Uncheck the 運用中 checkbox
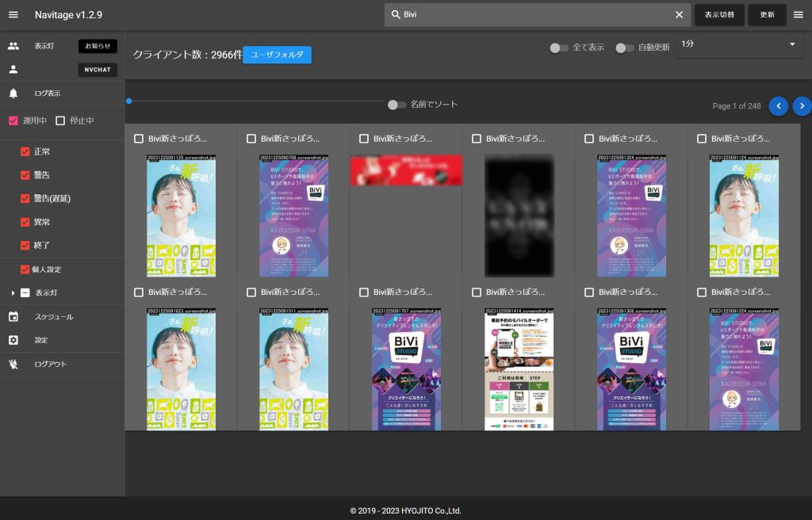Image resolution: width=812 pixels, height=520 pixels. (13, 120)
